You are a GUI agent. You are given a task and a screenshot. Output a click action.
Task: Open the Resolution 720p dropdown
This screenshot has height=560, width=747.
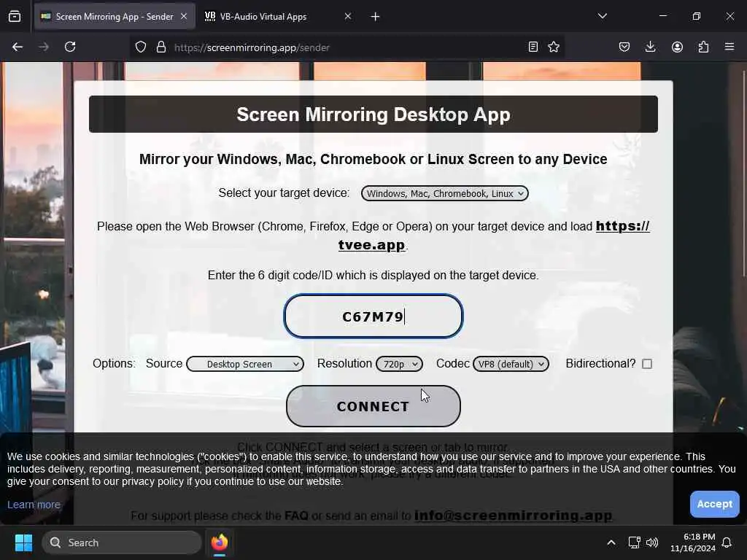tap(399, 364)
